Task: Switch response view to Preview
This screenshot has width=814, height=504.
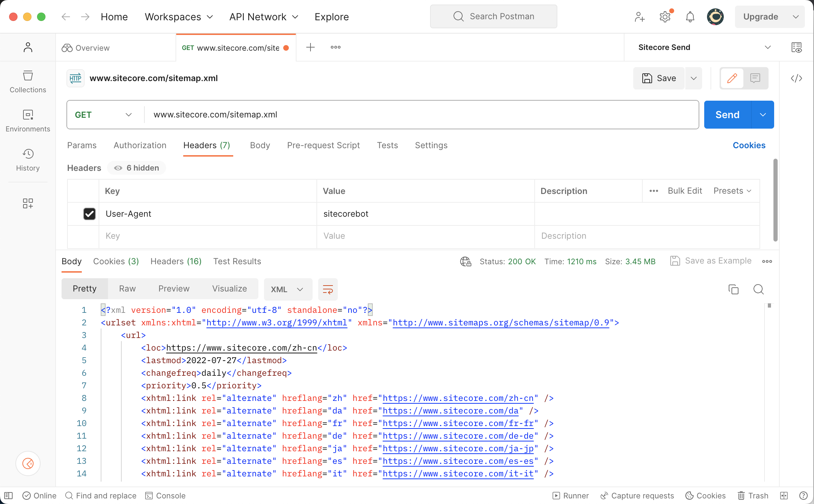Action: pyautogui.click(x=174, y=289)
